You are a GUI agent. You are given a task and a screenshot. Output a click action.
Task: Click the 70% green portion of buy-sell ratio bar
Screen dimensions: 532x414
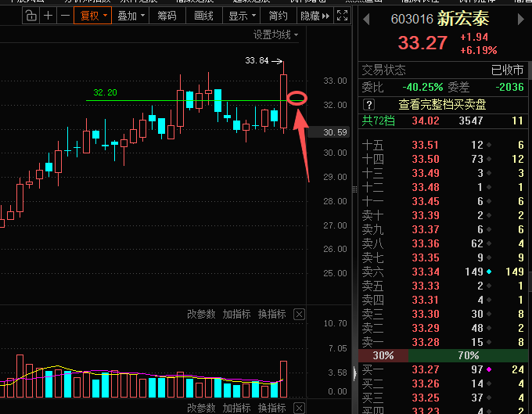pos(468,355)
